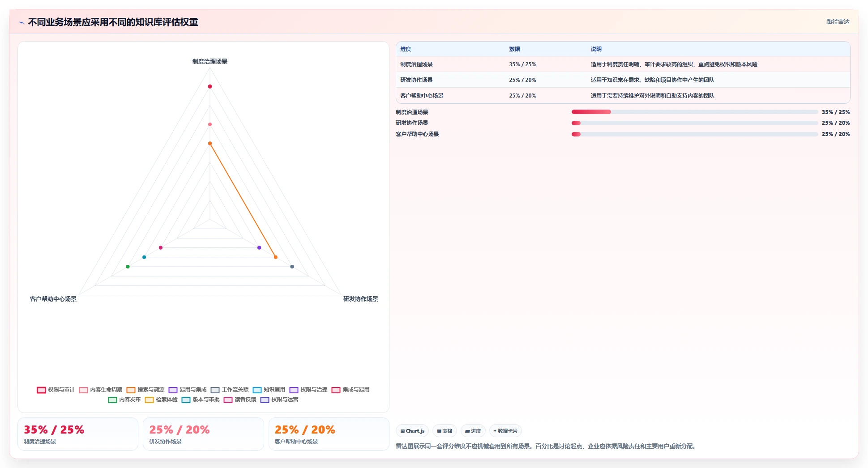This screenshot has width=868, height=468.
Task: Click the pink data point on the 制度治理场景 axis
Action: tap(210, 124)
